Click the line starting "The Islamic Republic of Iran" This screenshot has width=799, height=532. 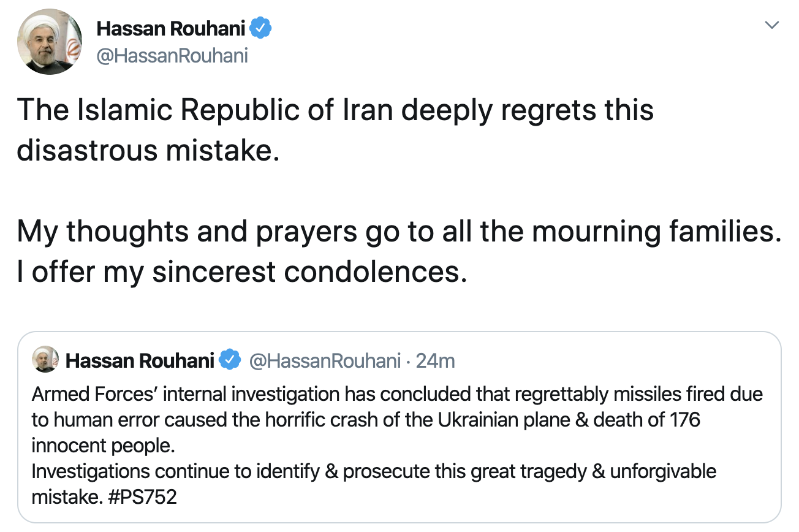tap(335, 110)
